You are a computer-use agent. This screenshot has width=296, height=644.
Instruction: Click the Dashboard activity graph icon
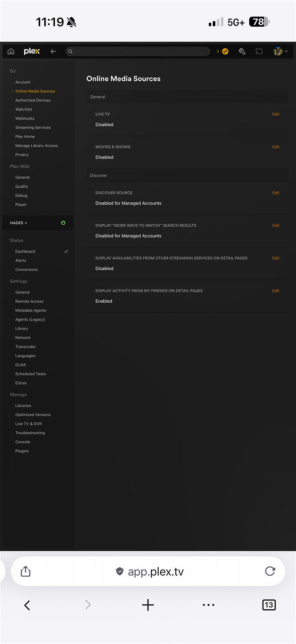coord(66,251)
